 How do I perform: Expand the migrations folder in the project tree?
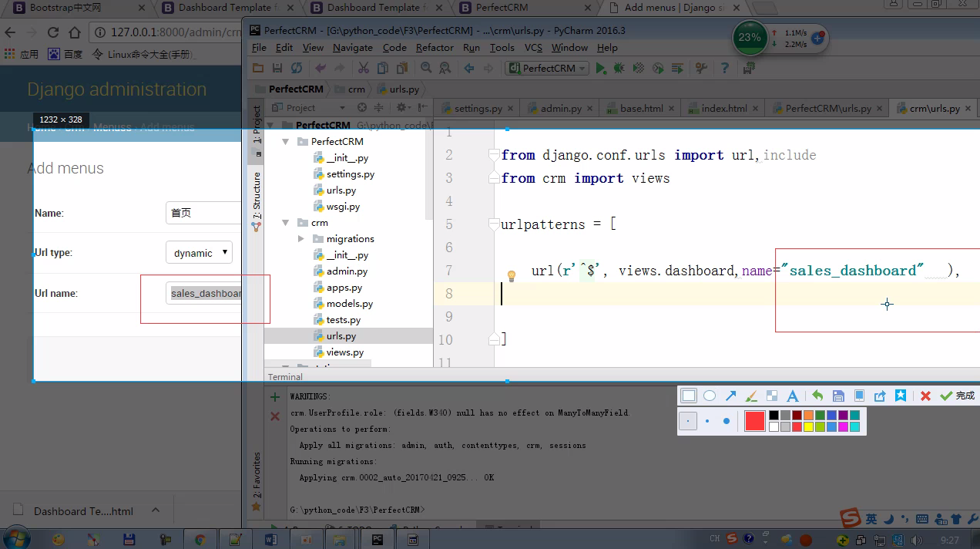(x=301, y=239)
